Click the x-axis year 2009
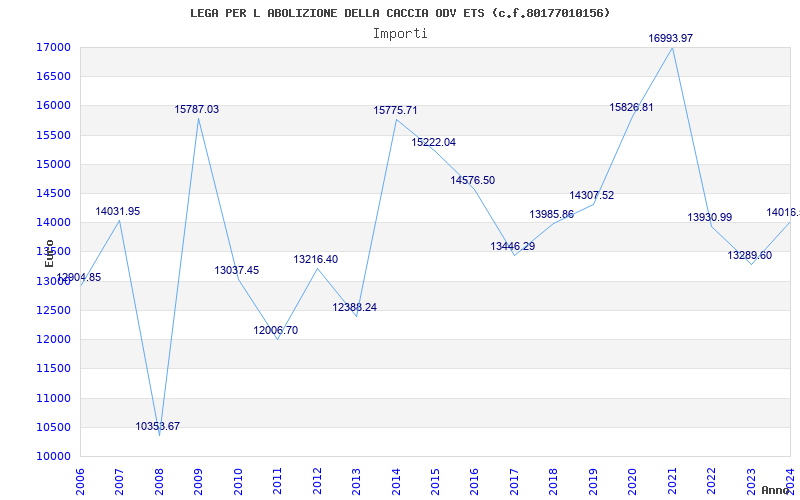 [x=198, y=481]
